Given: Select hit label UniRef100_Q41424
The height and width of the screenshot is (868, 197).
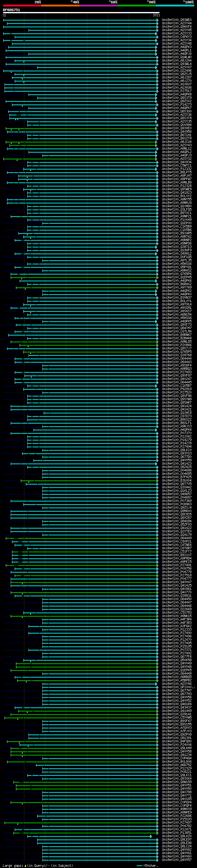Looking at the screenshot, I should coord(176,406).
